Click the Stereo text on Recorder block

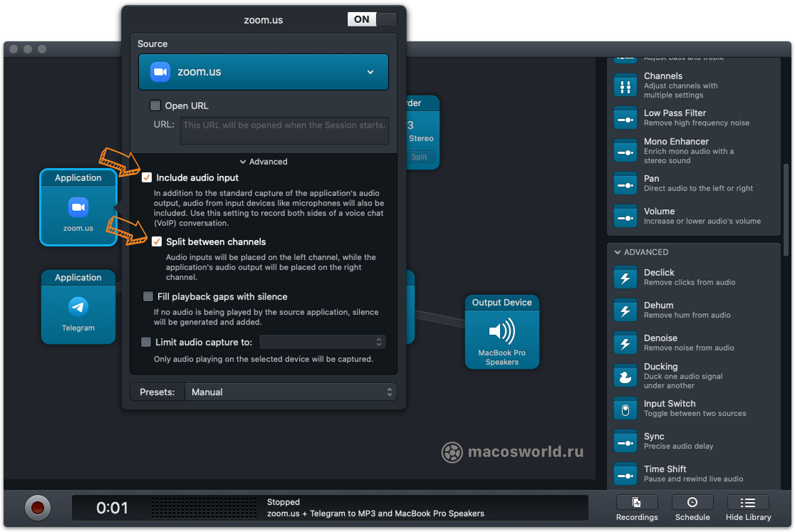point(421,138)
